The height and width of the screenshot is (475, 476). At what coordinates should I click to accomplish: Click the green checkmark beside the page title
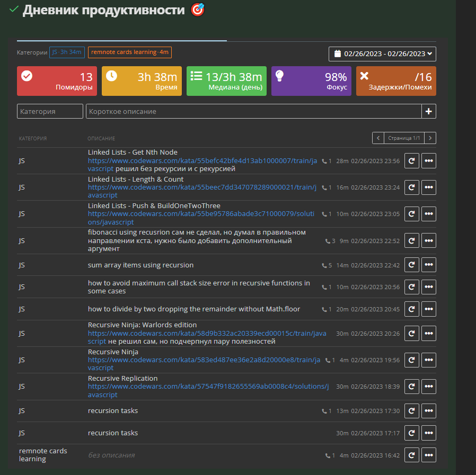tap(14, 10)
